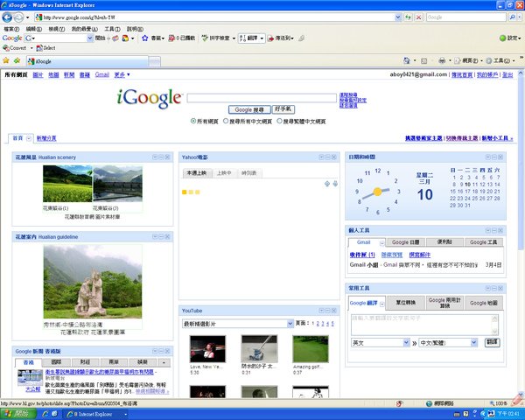Open the target language dropdown in translate gadget
525x420 pixels.
473,343
